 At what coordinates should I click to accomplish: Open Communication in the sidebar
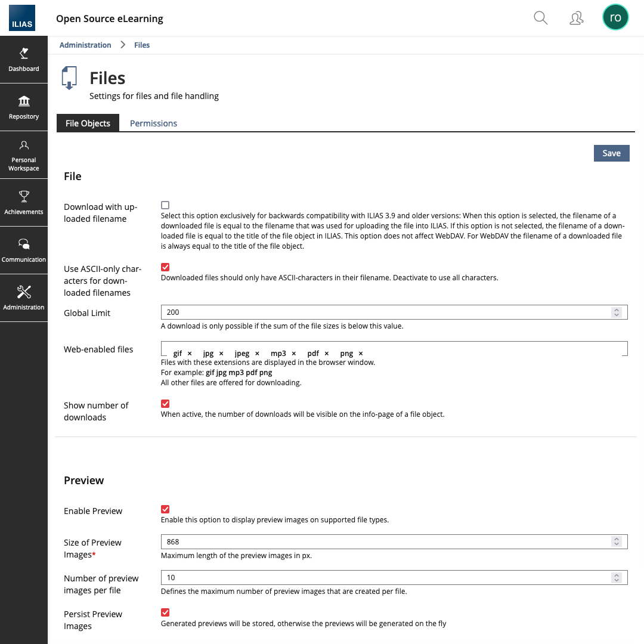[24, 250]
